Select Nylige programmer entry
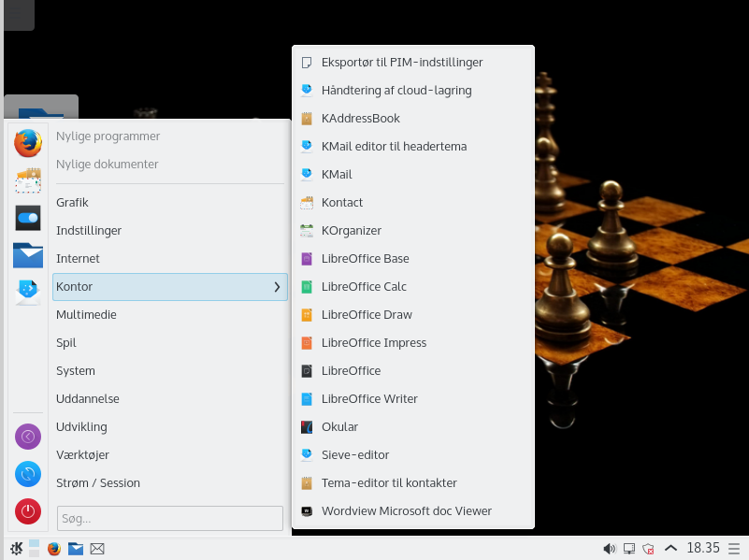749x560 pixels. [170, 136]
